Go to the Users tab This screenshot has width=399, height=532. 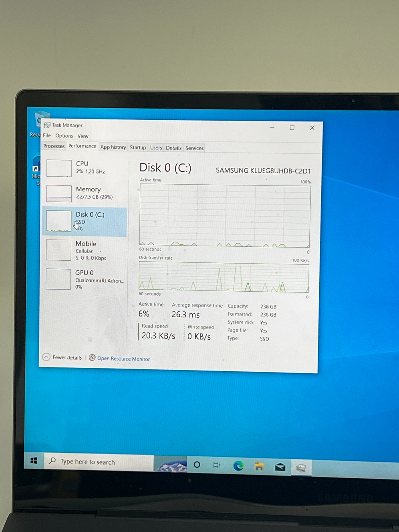[x=156, y=148]
